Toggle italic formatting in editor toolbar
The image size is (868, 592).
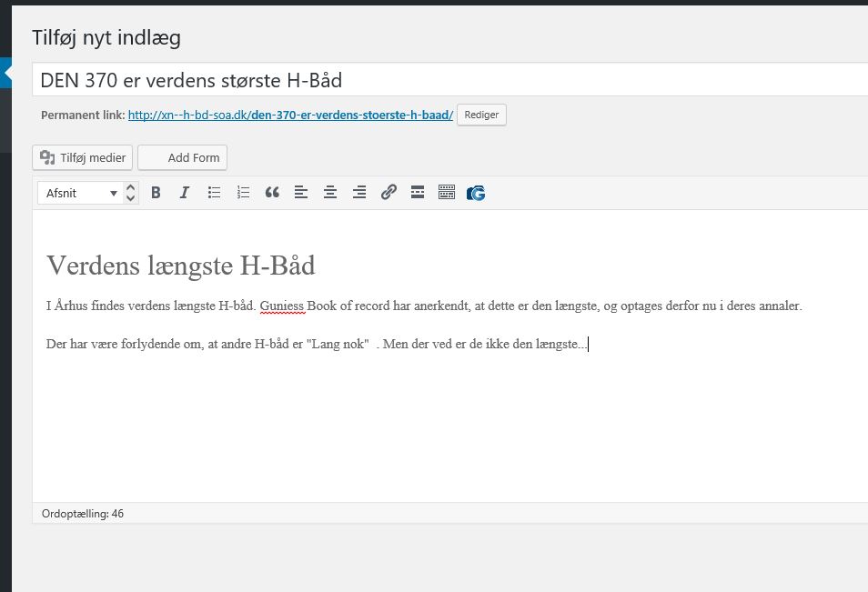(x=185, y=193)
